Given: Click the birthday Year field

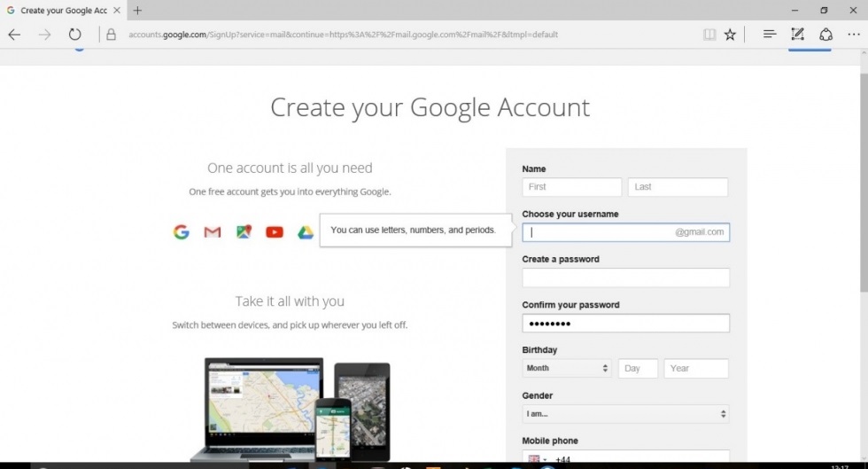Looking at the screenshot, I should (x=696, y=369).
